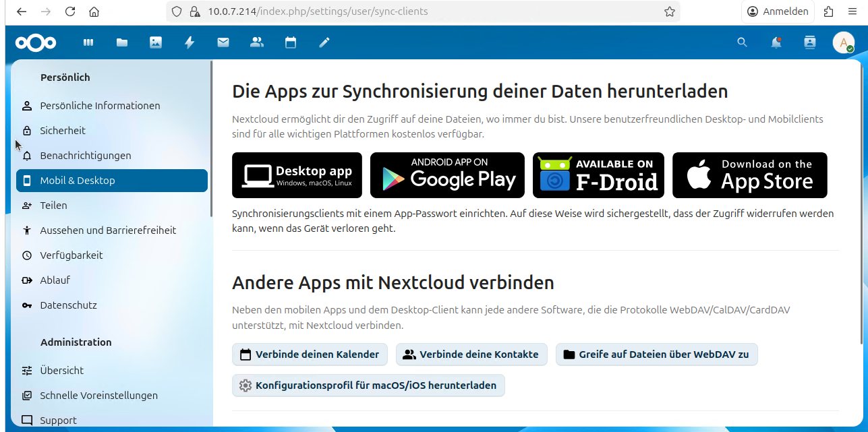Open Ablauf settings section
The width and height of the screenshot is (868, 432).
pos(112,280)
